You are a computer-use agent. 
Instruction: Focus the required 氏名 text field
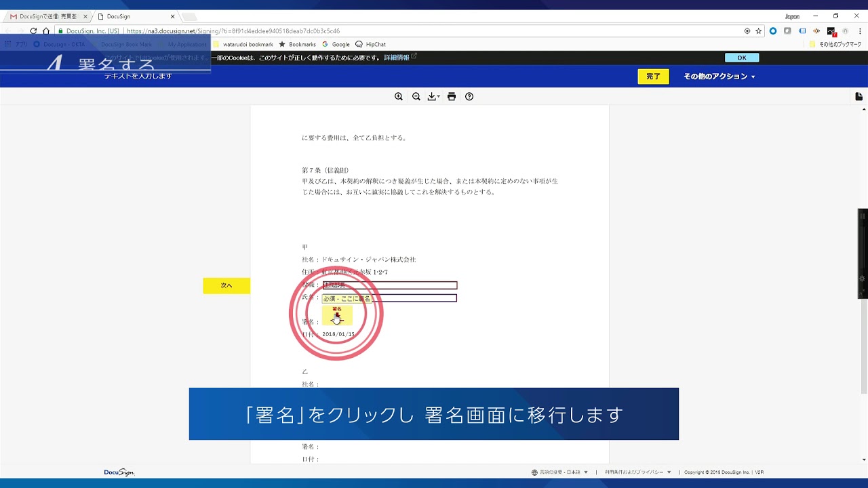pos(389,298)
